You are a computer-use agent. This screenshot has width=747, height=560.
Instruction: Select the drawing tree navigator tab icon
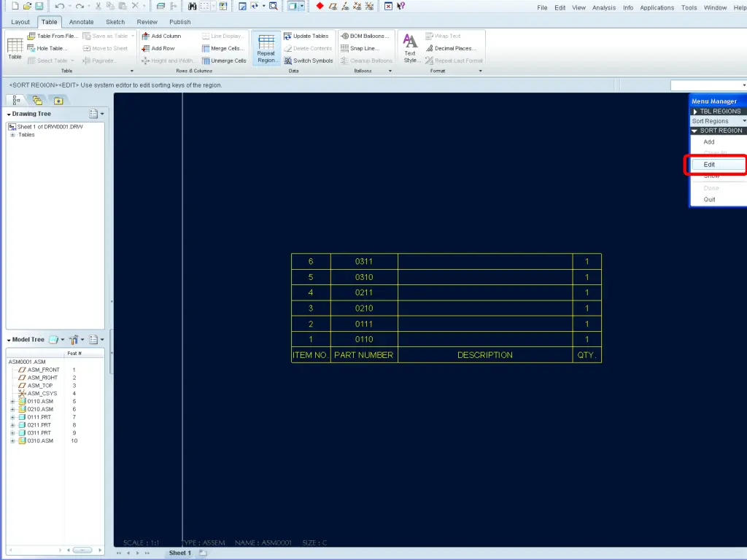(x=16, y=100)
